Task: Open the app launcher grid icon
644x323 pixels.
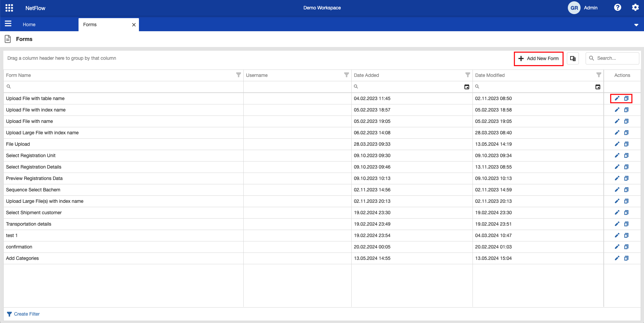Action: coord(9,8)
